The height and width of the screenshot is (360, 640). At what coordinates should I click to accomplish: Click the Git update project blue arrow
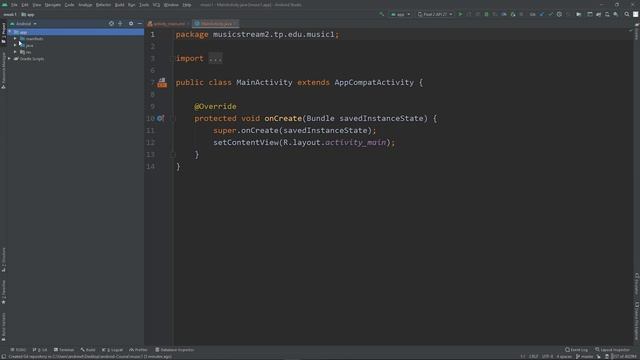coord(542,14)
